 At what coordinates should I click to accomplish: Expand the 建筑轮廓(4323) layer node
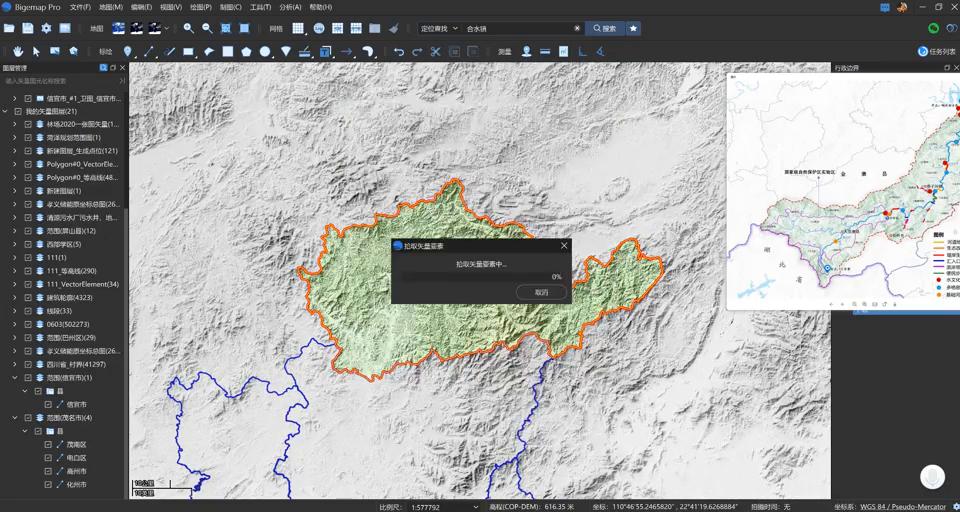[15, 298]
